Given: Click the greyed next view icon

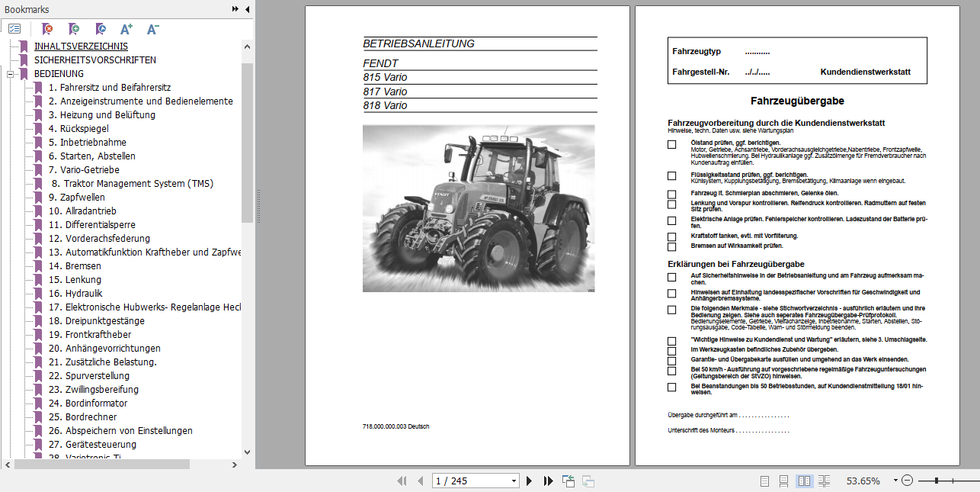Looking at the screenshot, I should coord(588,481).
